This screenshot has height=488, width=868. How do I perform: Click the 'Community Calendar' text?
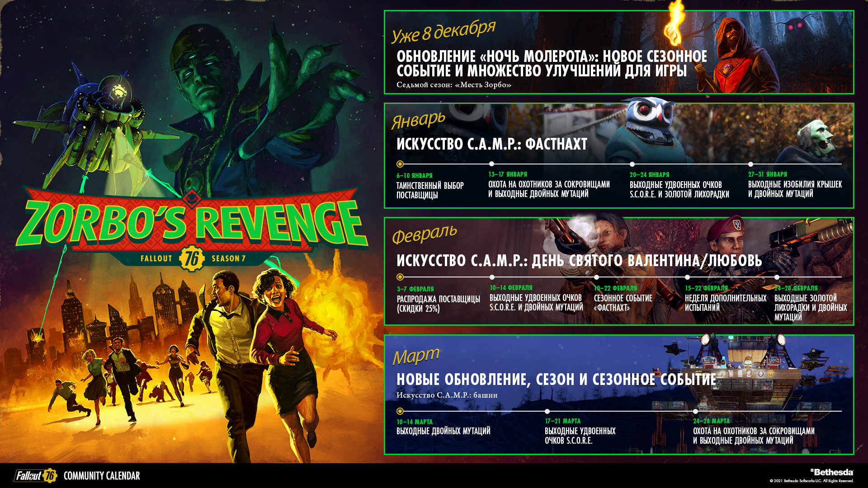pyautogui.click(x=102, y=476)
